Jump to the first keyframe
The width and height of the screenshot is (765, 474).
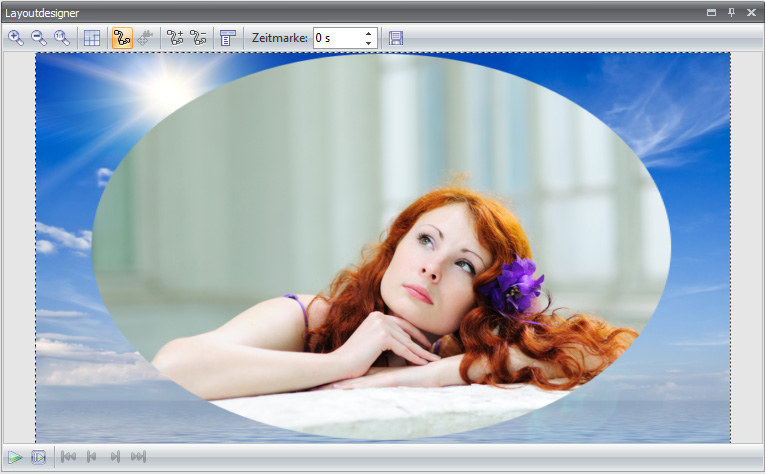coord(68,456)
